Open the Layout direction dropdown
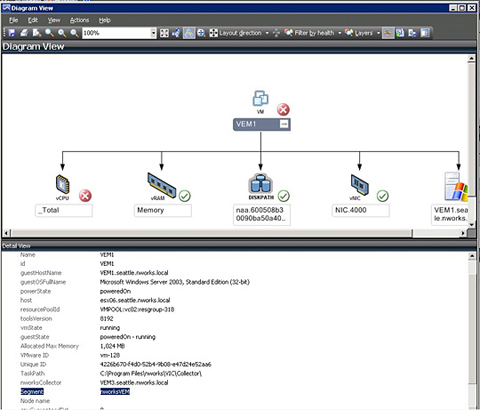 [x=267, y=33]
